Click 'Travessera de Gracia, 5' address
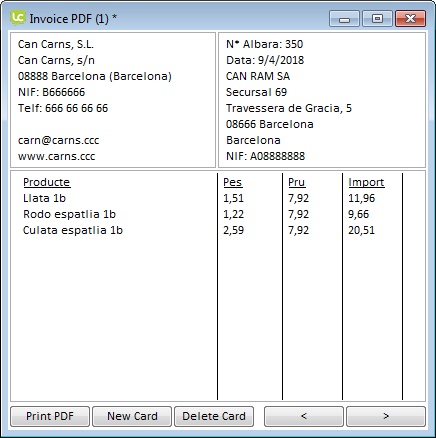The height and width of the screenshot is (438, 436). pyautogui.click(x=289, y=108)
